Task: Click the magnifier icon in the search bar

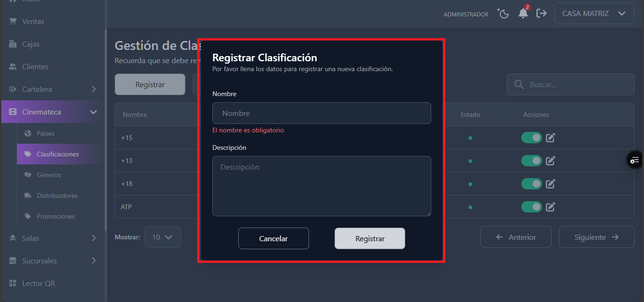Action: 519,84
